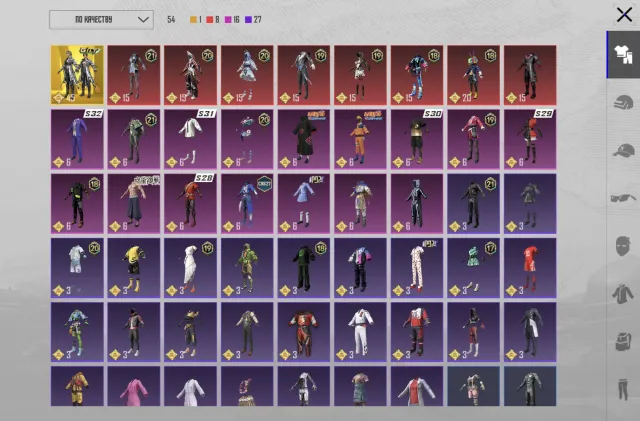Select the outfit tagged S29
The image size is (640, 421).
(530, 139)
